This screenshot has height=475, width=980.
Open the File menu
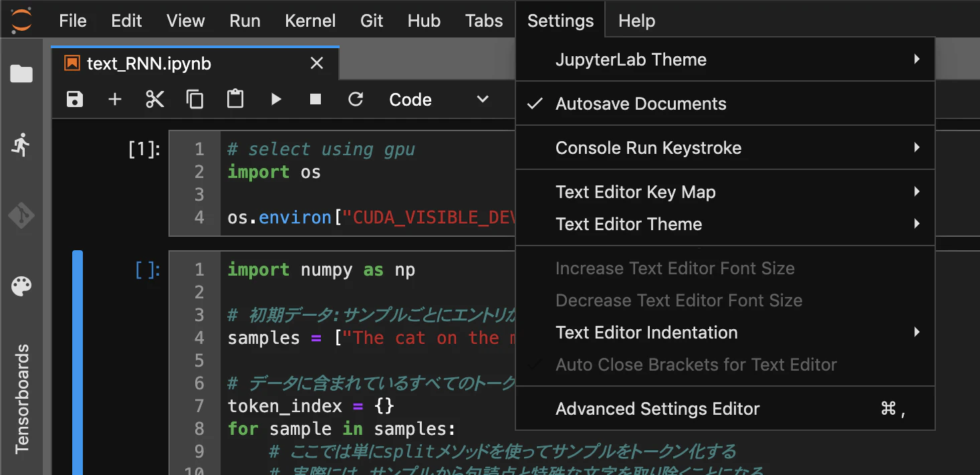pos(73,21)
